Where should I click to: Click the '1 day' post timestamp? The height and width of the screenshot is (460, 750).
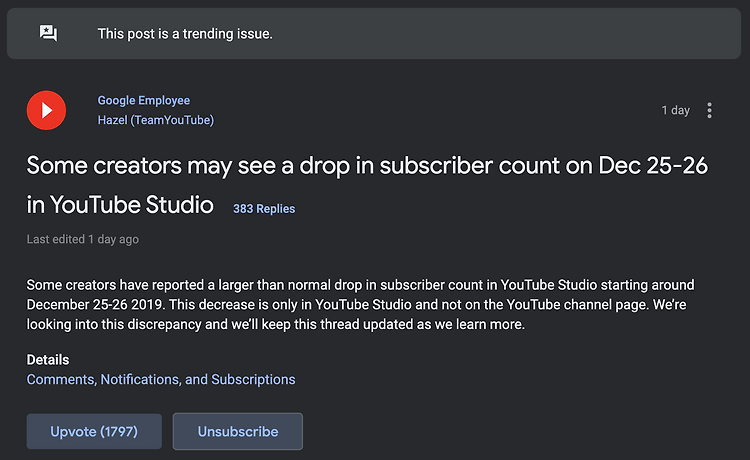[675, 110]
